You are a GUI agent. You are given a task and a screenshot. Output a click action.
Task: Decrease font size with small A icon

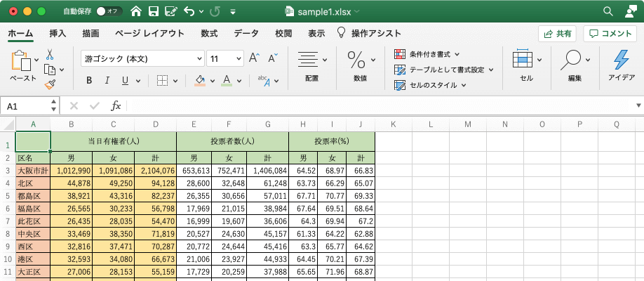273,58
